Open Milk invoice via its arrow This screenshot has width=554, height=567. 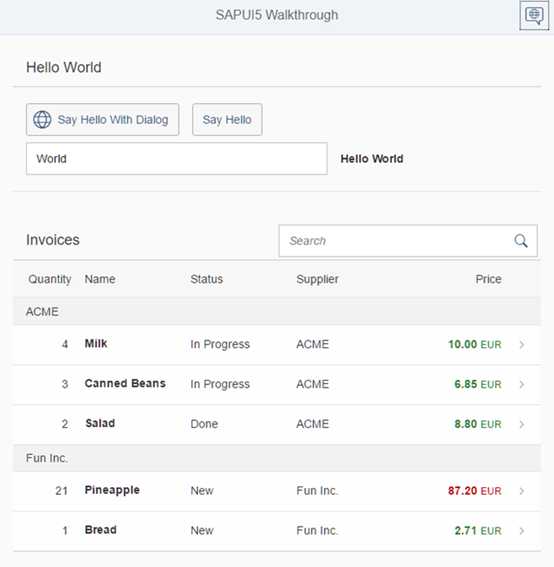pyautogui.click(x=522, y=345)
